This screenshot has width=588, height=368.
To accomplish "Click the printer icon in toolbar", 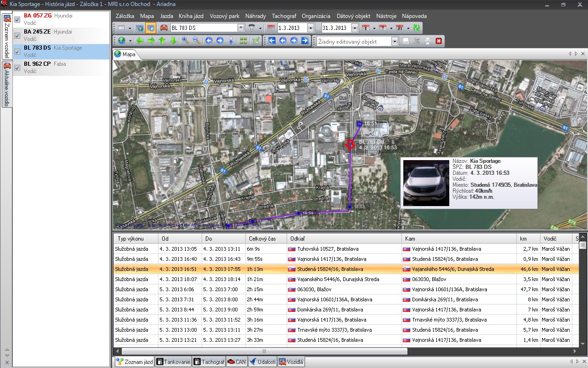I will [x=428, y=41].
